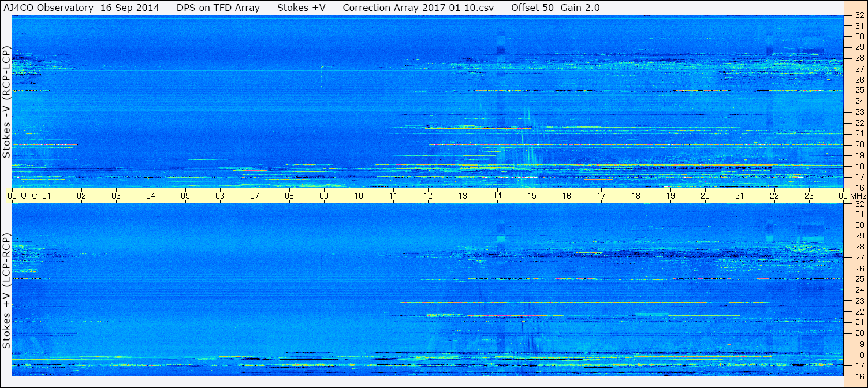Image resolution: width=868 pixels, height=388 pixels.
Task: Select hour 23 on UTC time axis
Action: pyautogui.click(x=809, y=196)
